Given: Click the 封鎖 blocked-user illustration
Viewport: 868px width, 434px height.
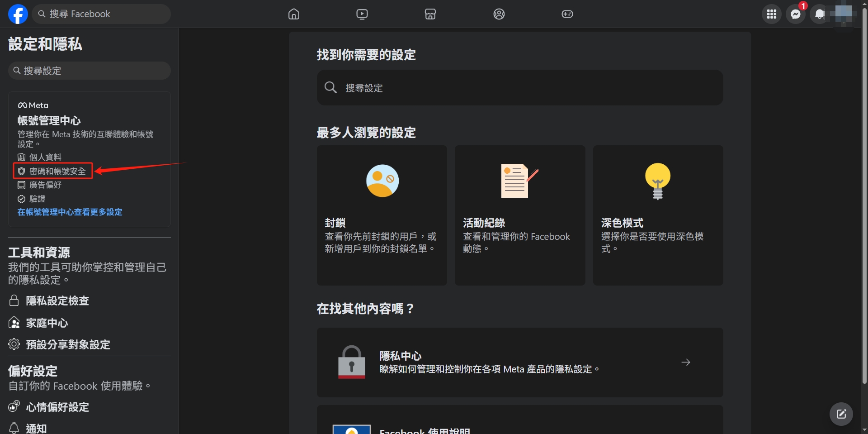Looking at the screenshot, I should coord(382,181).
